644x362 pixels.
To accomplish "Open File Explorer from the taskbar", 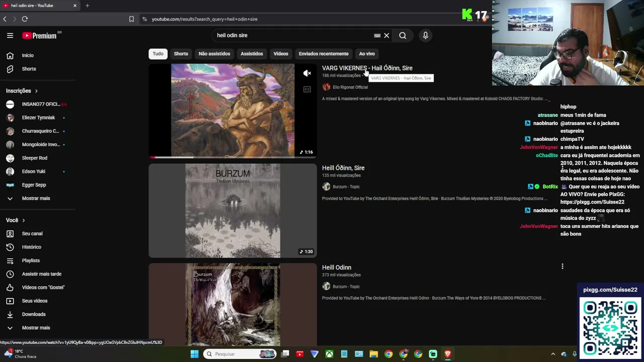I will (373, 354).
